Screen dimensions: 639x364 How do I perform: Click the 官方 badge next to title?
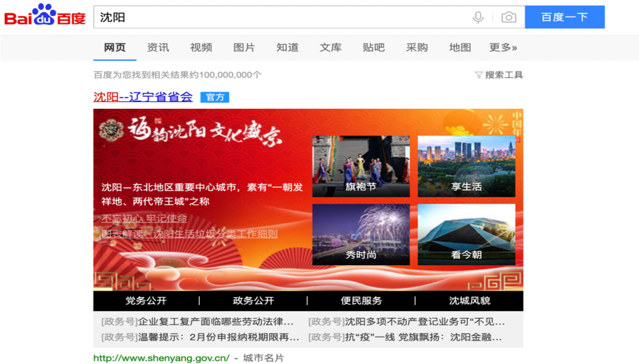click(x=215, y=98)
